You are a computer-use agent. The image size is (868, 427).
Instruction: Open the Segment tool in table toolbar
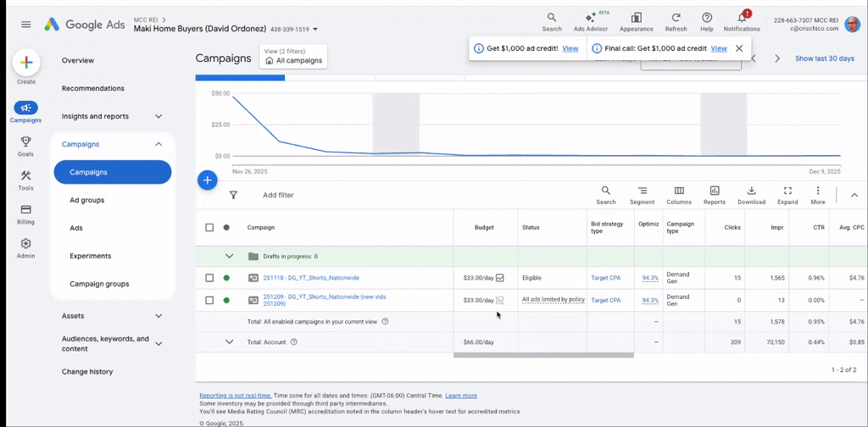point(642,195)
